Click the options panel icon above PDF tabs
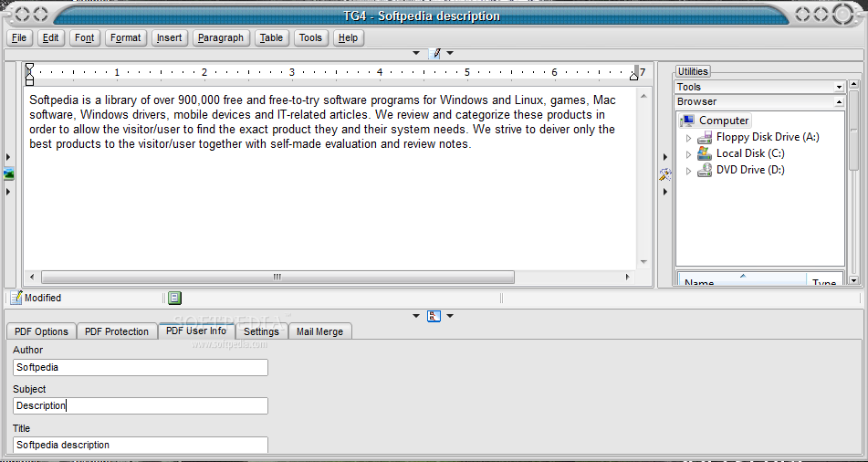 tap(434, 316)
